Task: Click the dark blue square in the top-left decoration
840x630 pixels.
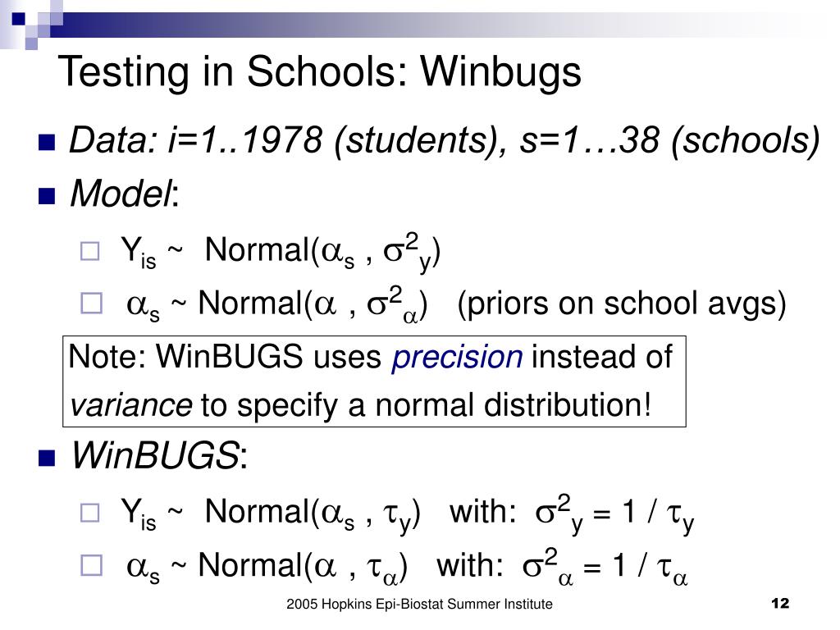Action: [x=19, y=19]
